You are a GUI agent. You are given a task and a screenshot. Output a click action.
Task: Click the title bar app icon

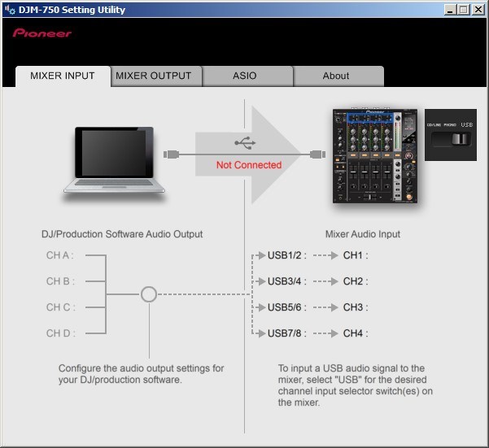(x=10, y=10)
